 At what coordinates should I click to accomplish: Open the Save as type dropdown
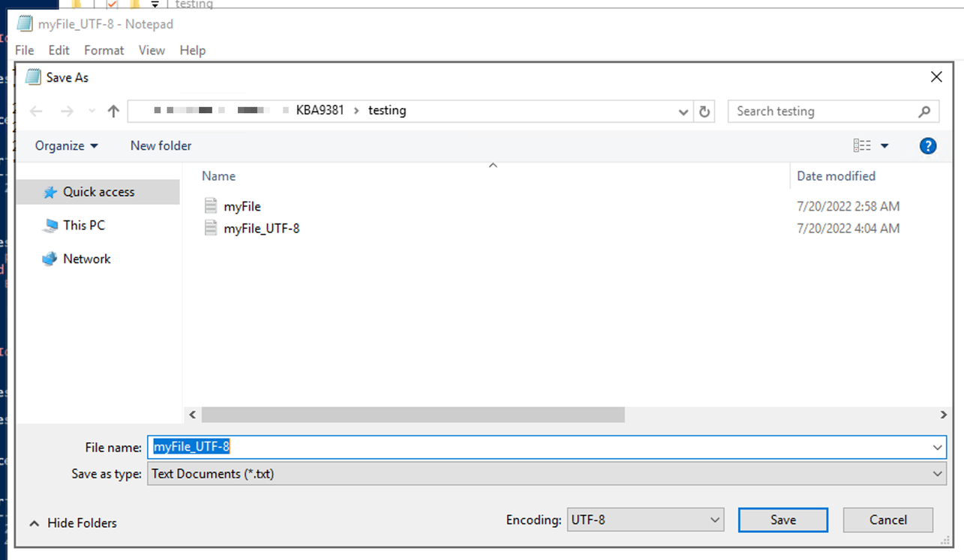(546, 474)
